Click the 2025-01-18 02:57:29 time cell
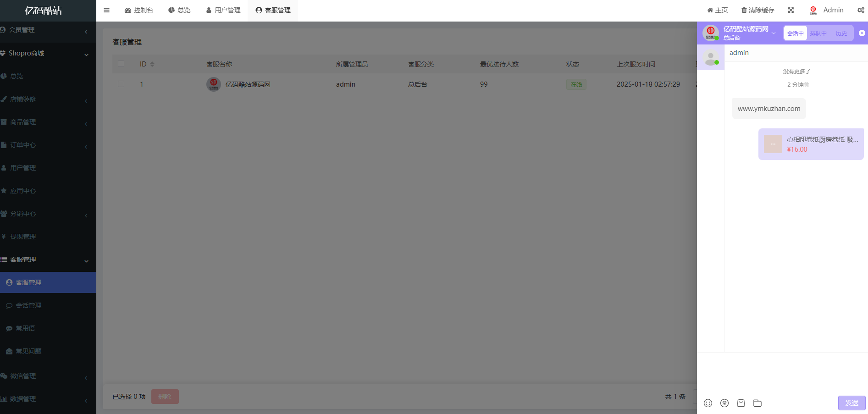This screenshot has height=414, width=868. click(648, 84)
